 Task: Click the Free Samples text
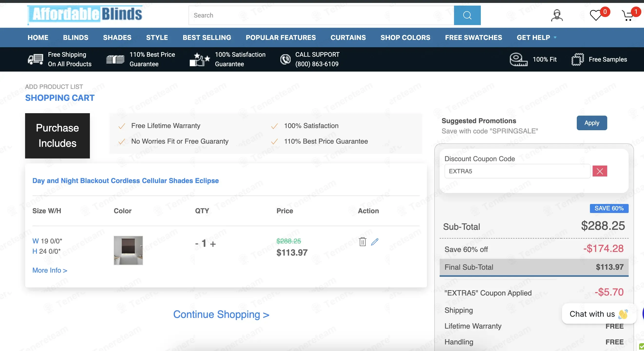[608, 59]
